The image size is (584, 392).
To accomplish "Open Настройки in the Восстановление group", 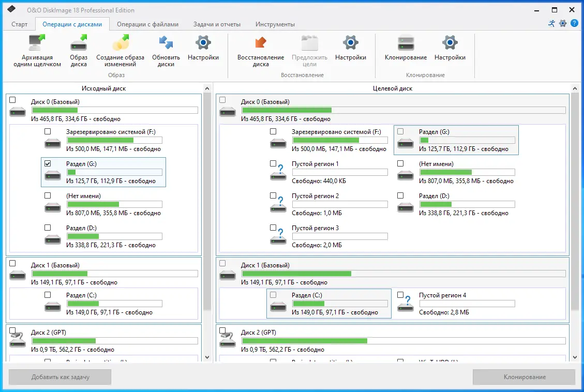I will 351,48.
